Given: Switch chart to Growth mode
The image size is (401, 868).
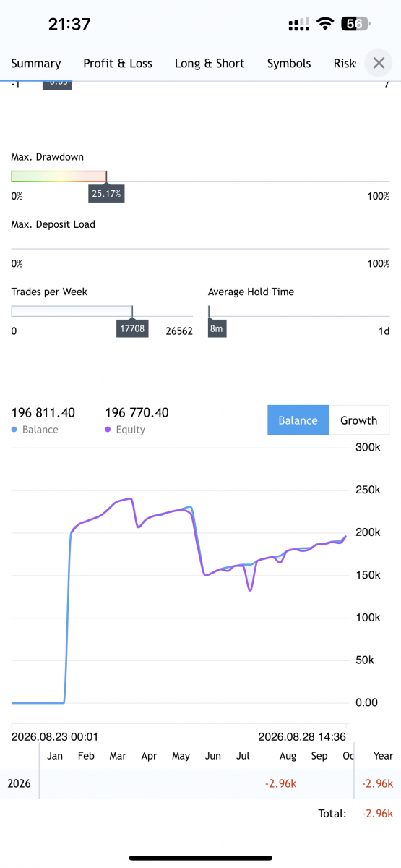Looking at the screenshot, I should coord(359,420).
